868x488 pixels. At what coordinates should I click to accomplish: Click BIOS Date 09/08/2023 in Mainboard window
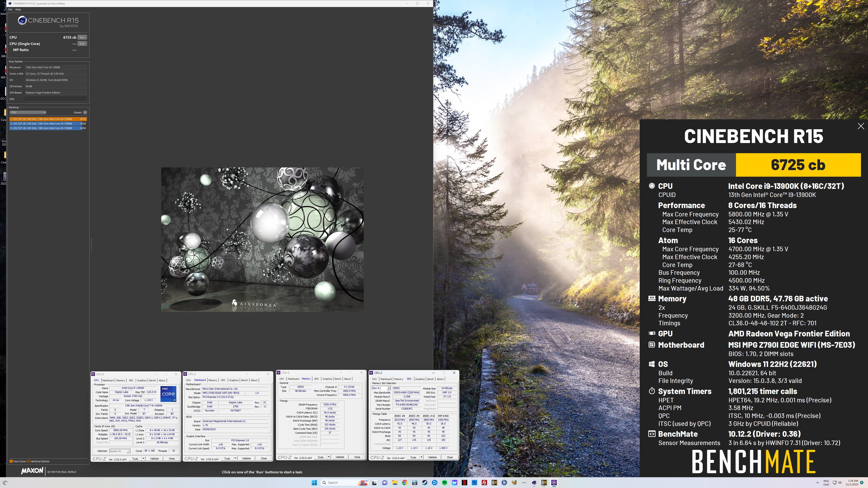236,429
